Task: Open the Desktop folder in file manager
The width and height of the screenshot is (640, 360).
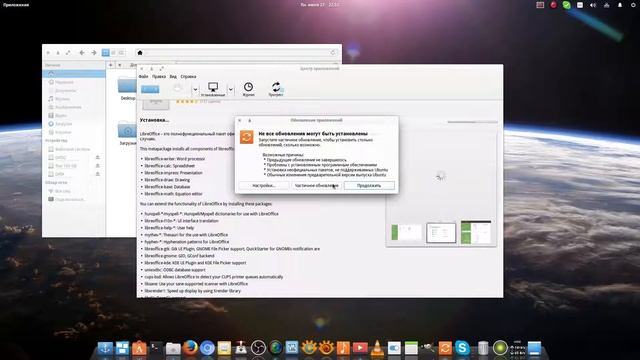Action: (127, 89)
